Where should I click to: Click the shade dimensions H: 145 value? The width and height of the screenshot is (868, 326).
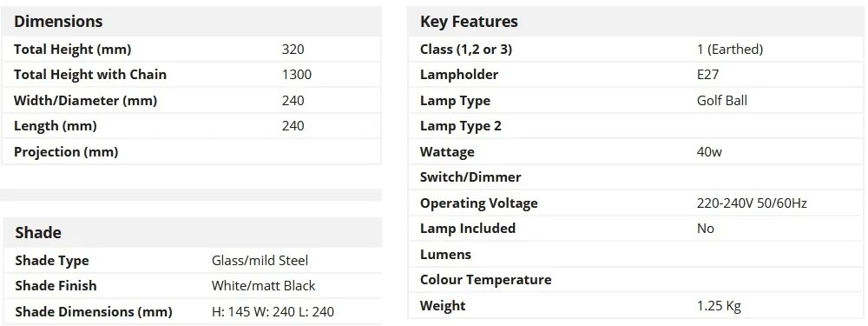[x=273, y=311]
